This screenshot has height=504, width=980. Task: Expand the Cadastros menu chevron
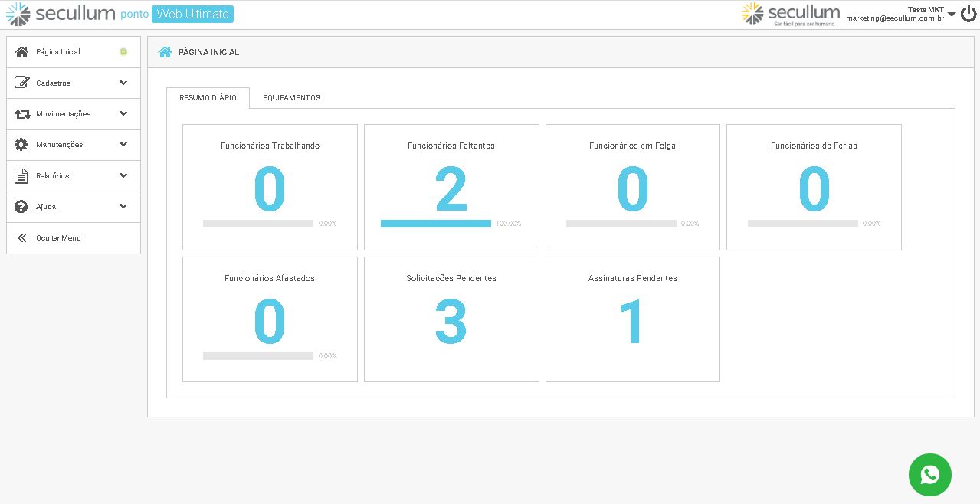pos(123,83)
